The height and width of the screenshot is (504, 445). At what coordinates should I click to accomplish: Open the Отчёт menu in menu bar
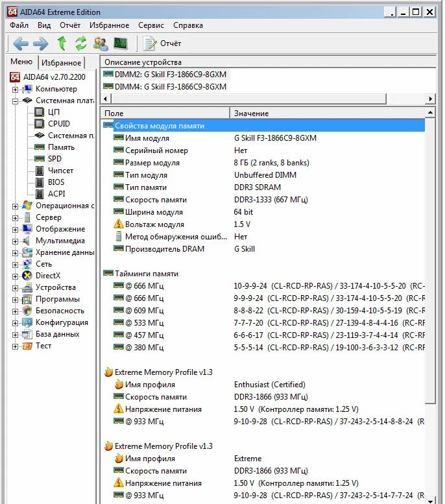point(70,25)
